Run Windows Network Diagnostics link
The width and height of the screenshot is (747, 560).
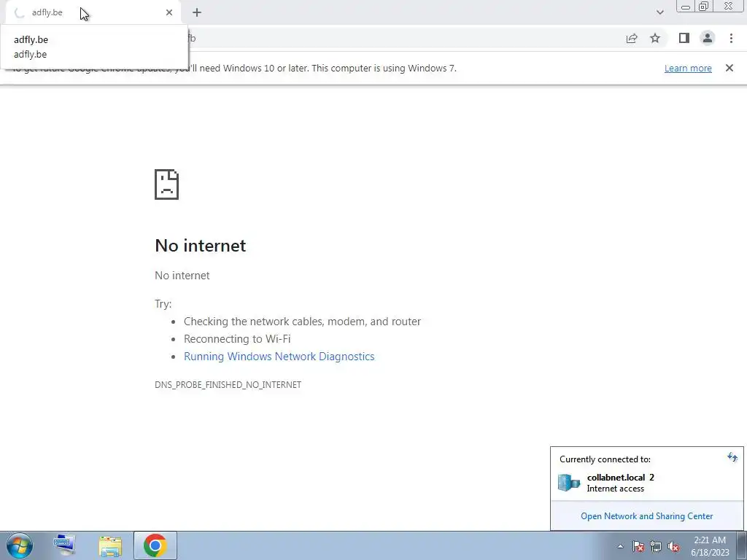[x=279, y=357]
